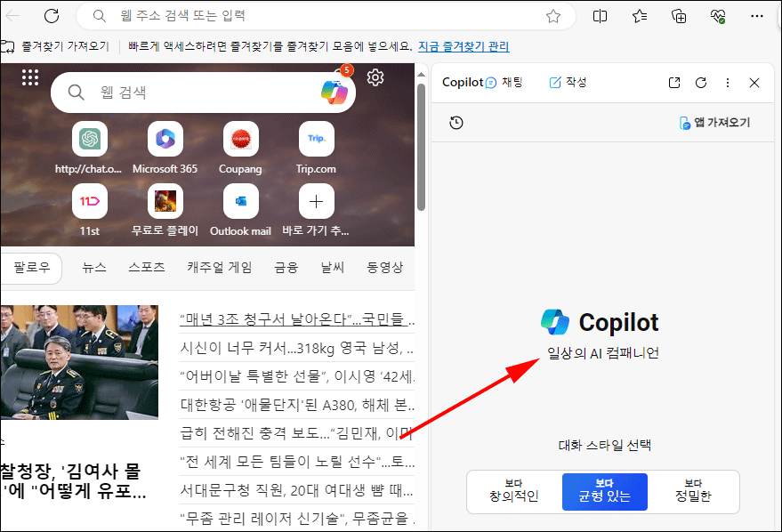Select the 스포츠 feed tab

[x=147, y=268]
